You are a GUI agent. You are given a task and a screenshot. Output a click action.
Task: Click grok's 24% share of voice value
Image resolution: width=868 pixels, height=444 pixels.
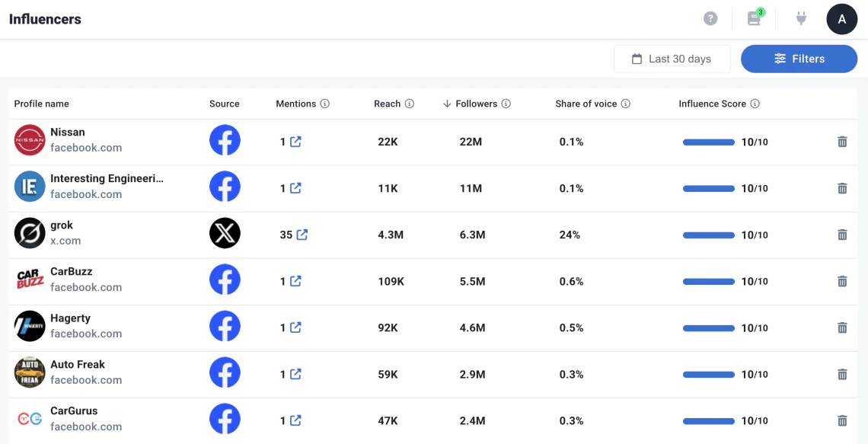tap(570, 235)
